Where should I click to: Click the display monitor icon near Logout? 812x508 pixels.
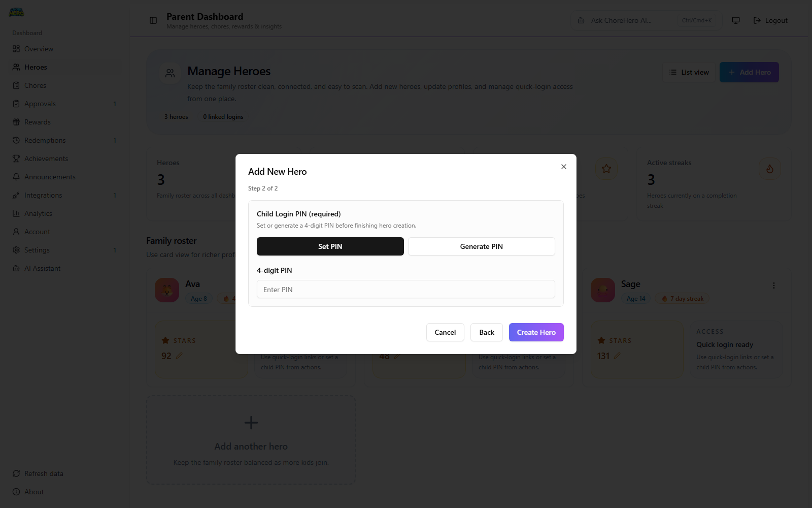click(735, 20)
